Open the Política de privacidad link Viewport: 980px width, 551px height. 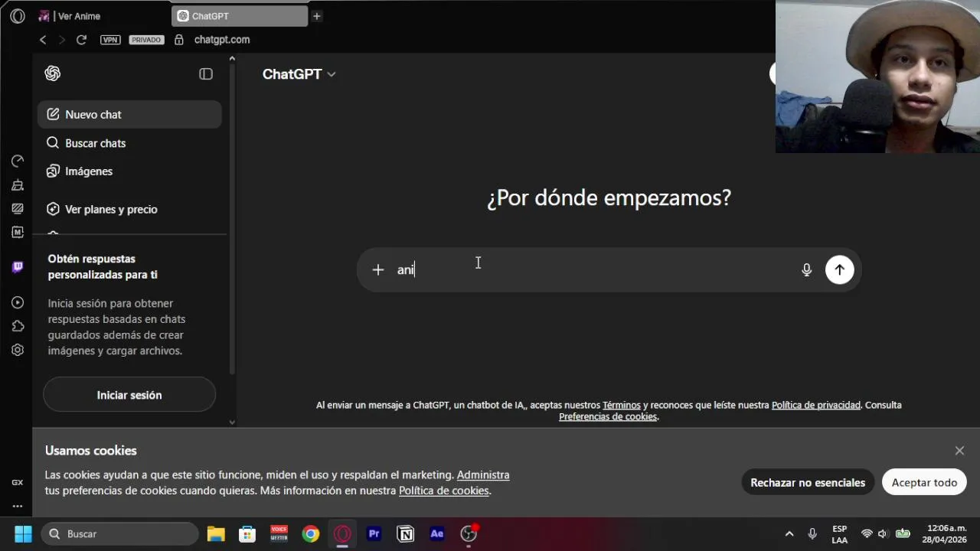[x=816, y=405]
